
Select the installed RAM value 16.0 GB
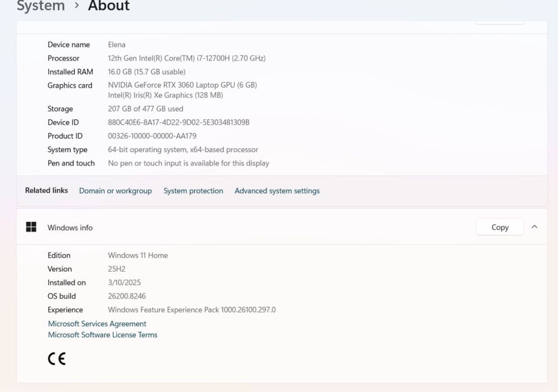(x=147, y=72)
